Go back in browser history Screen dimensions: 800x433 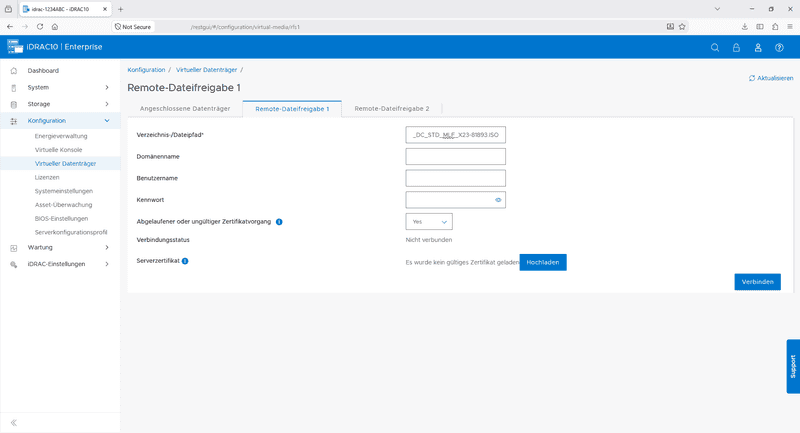coord(10,27)
